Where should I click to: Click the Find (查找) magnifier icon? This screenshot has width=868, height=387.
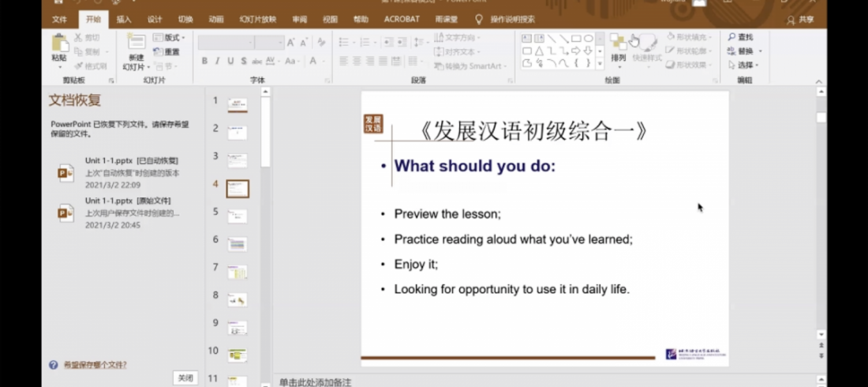tap(731, 37)
